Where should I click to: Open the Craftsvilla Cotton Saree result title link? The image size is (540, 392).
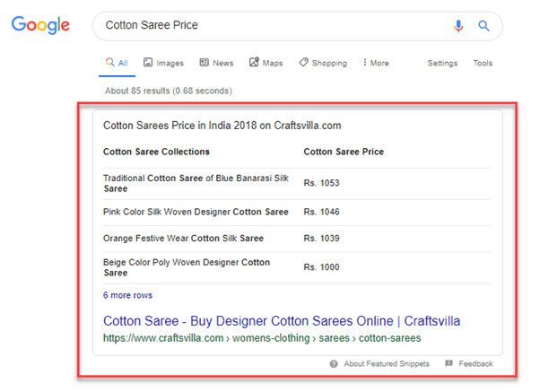(x=282, y=321)
